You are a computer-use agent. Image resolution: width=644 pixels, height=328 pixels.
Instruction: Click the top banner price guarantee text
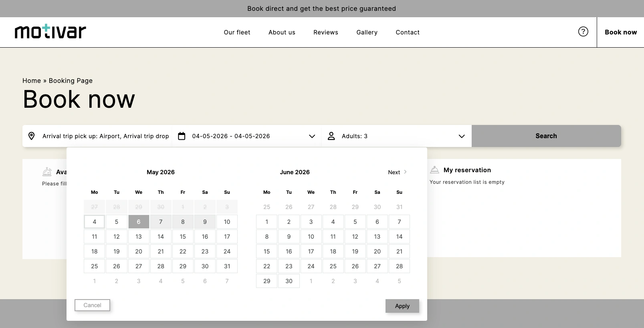(321, 8)
